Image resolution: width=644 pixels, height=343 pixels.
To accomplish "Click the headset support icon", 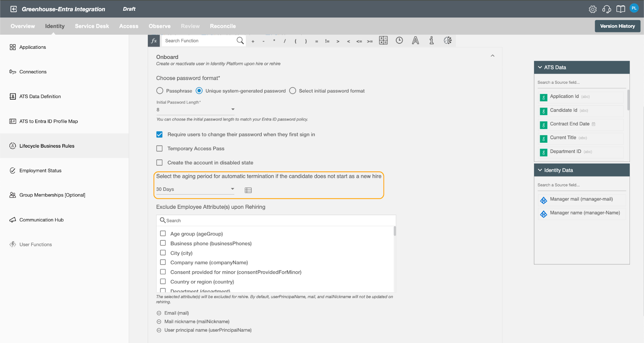I will pyautogui.click(x=607, y=9).
